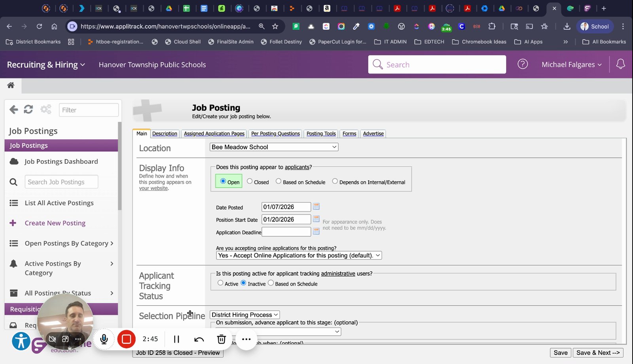
Task: Click the sidebar back arrow icon
Action: click(x=14, y=110)
